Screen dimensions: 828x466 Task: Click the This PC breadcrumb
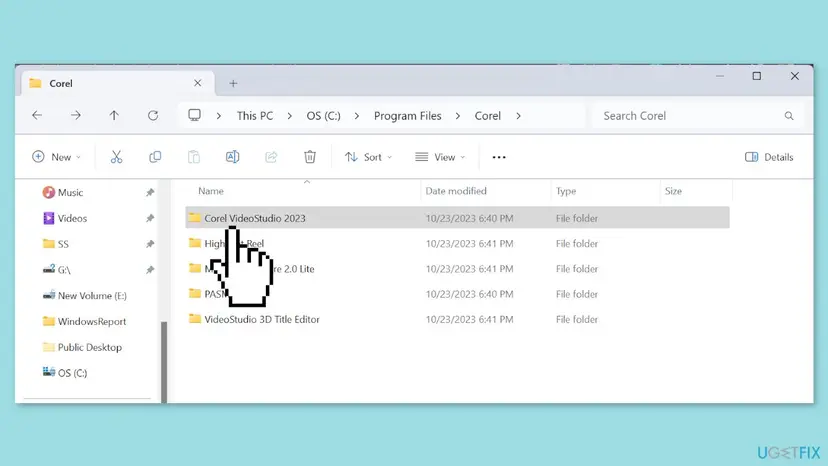(255, 116)
